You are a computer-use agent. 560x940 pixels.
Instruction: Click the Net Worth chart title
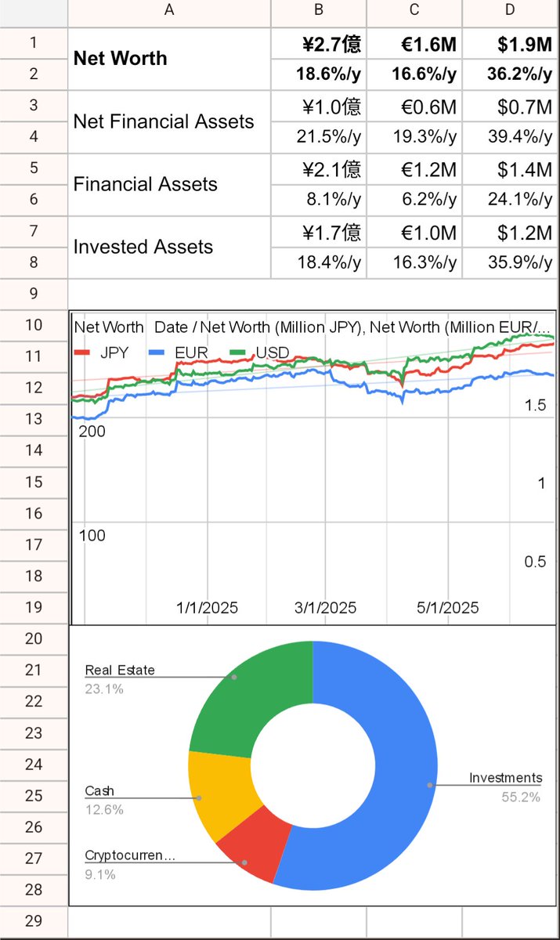(109, 327)
